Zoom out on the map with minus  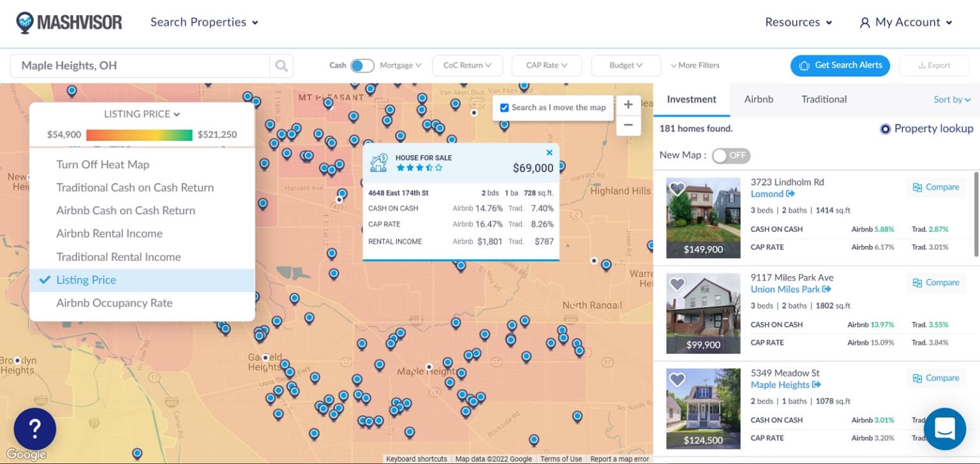[628, 125]
